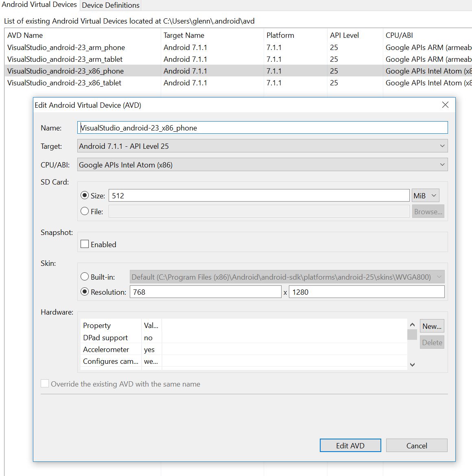Select the SD Card File radio button

[85, 211]
